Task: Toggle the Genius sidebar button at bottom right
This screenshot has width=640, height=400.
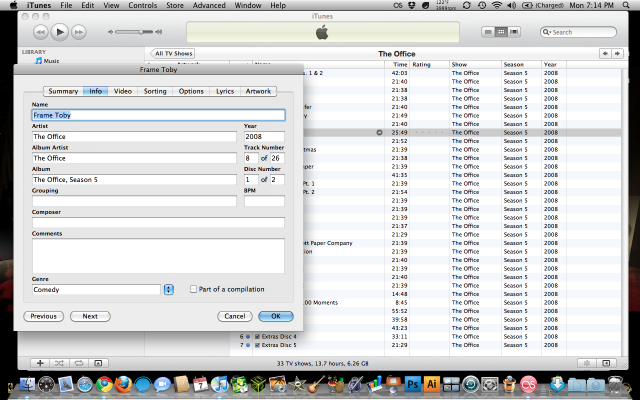Action: (606, 363)
